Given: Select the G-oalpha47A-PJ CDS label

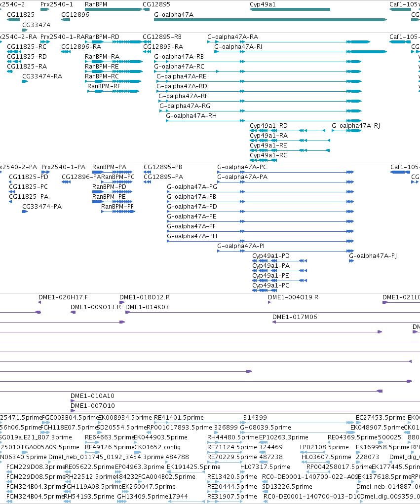Looking at the screenshot, I should pos(373,256).
